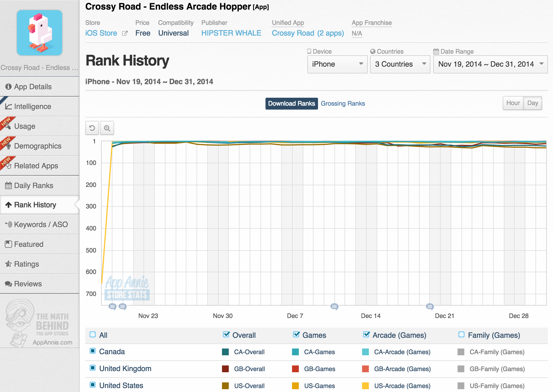This screenshot has height=392, width=553.
Task: Click the US-Overall brown swatch
Action: pos(225,386)
